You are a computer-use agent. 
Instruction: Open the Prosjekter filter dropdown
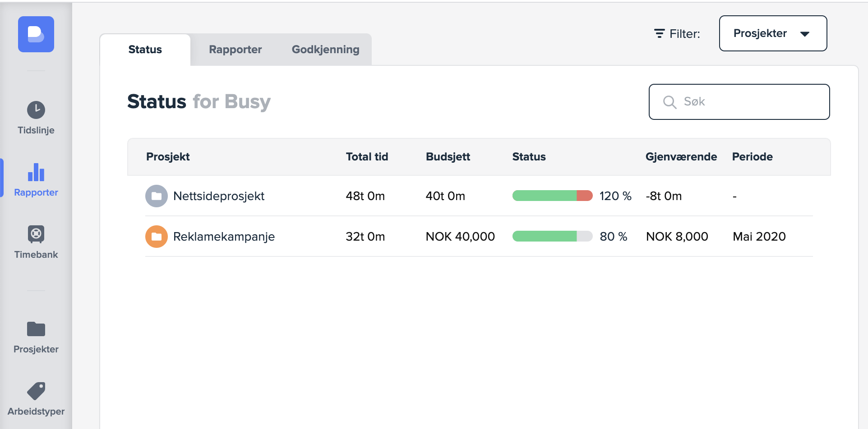point(773,33)
